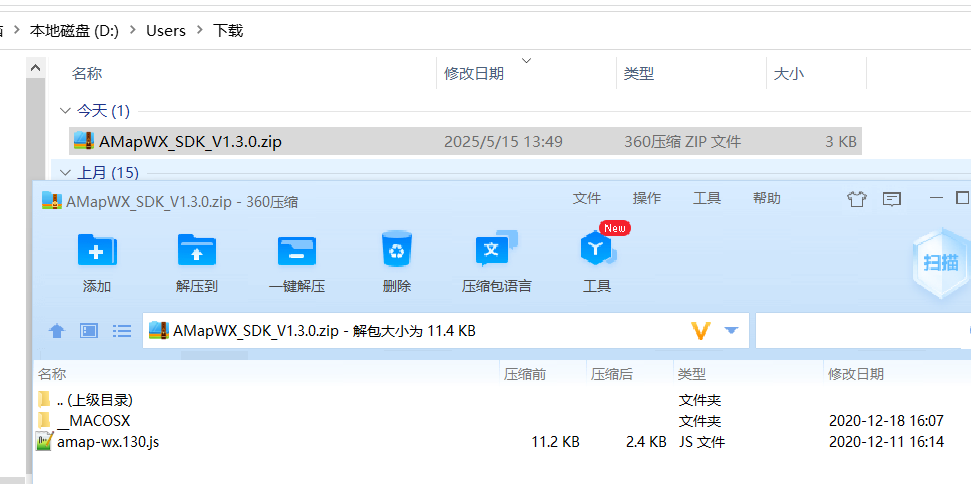This screenshot has height=484, width=971.
Task: Open the 工具 menu in the menu bar
Action: 707,198
